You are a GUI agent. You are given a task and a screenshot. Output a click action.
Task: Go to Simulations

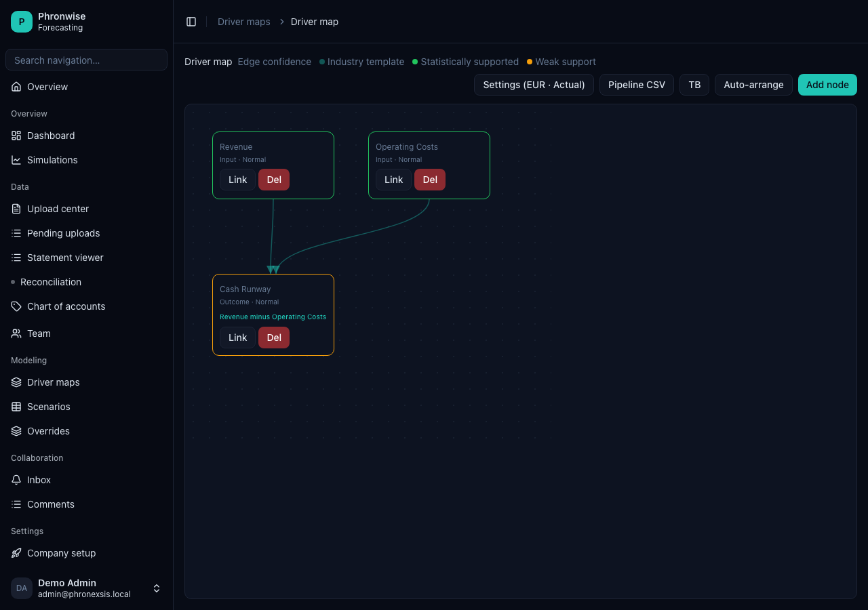tap(86, 160)
